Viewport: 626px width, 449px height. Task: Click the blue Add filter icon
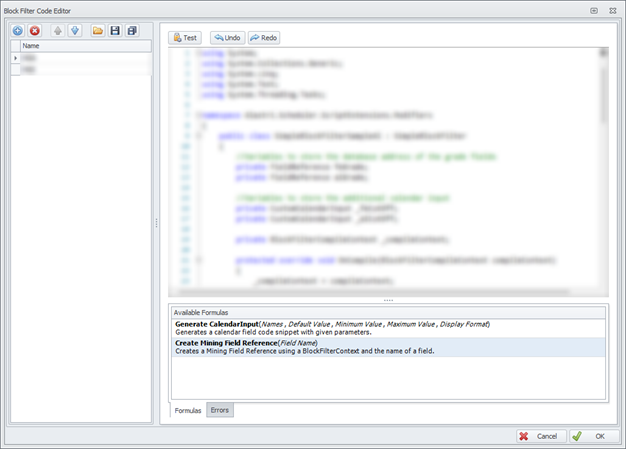point(18,31)
